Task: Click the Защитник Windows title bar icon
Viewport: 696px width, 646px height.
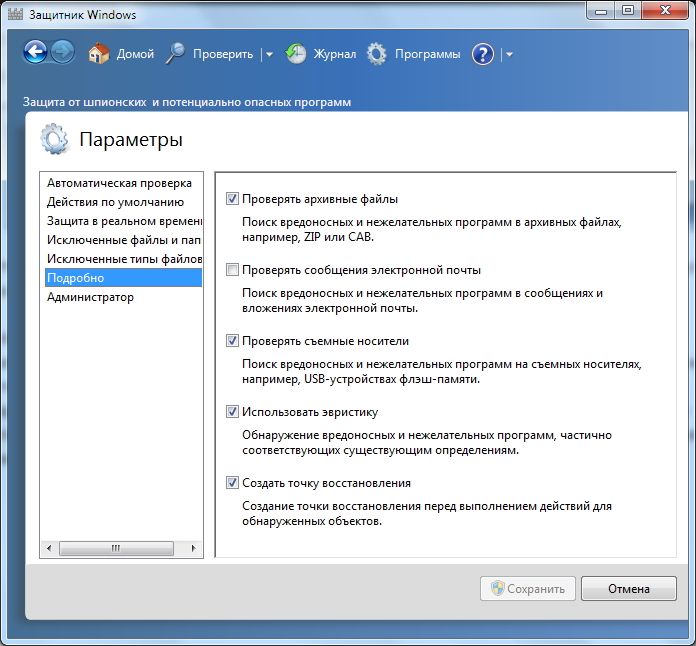Action: coord(13,15)
